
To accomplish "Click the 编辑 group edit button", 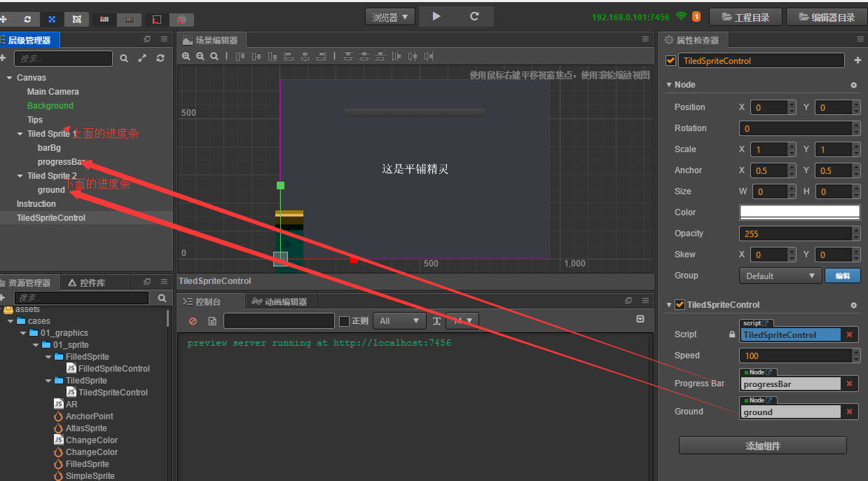I will point(843,276).
